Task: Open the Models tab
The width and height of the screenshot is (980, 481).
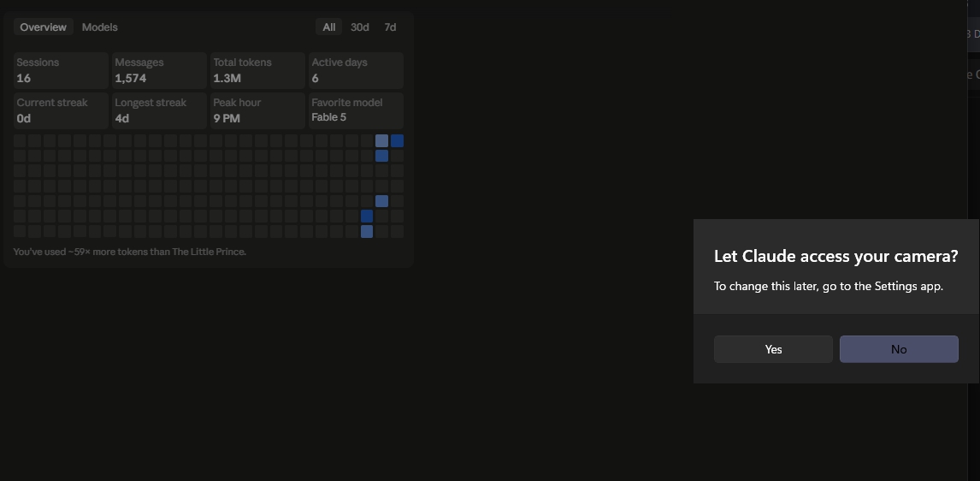Action: coord(99,27)
